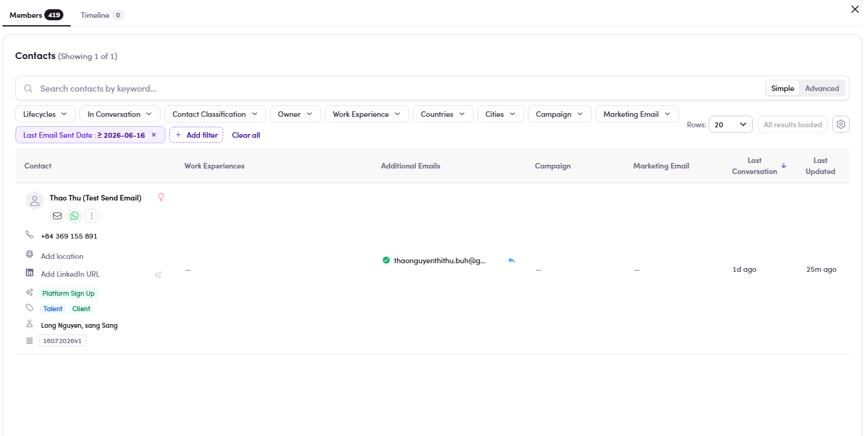Switch search mode to Simple
The height and width of the screenshot is (436, 868).
point(782,89)
